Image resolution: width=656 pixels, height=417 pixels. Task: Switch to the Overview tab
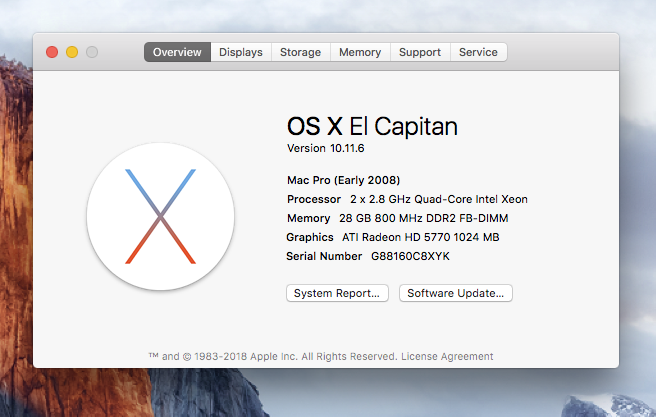177,52
